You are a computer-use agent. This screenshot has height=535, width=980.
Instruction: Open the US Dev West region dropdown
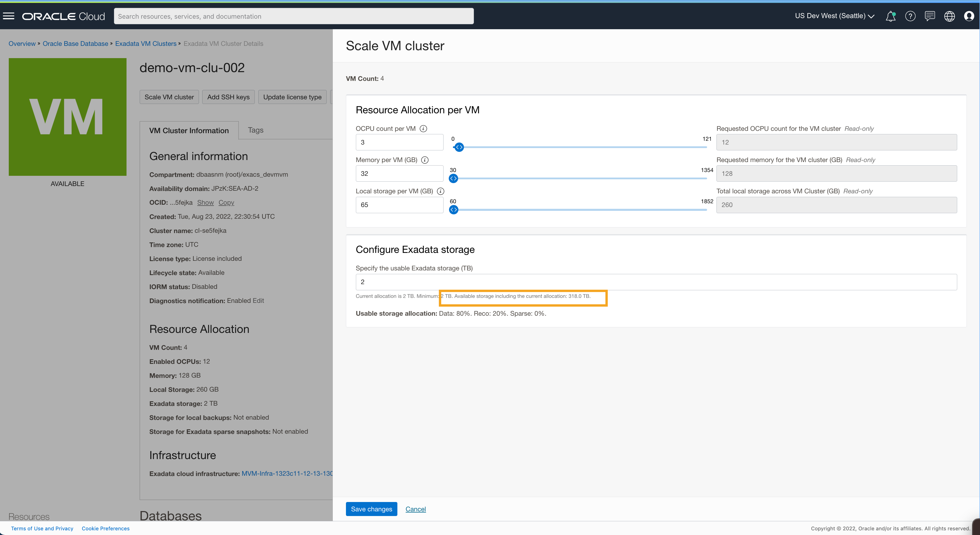pyautogui.click(x=834, y=16)
